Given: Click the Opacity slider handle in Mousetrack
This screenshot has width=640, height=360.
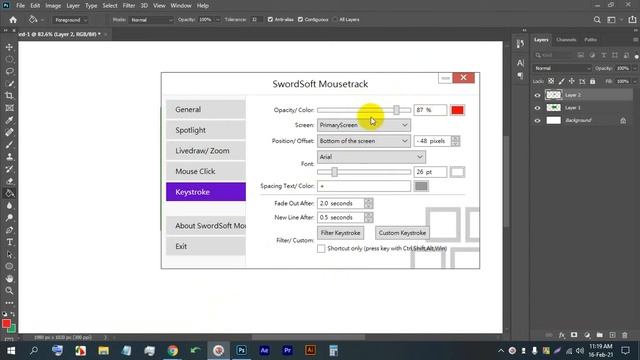Looking at the screenshot, I should [x=396, y=110].
